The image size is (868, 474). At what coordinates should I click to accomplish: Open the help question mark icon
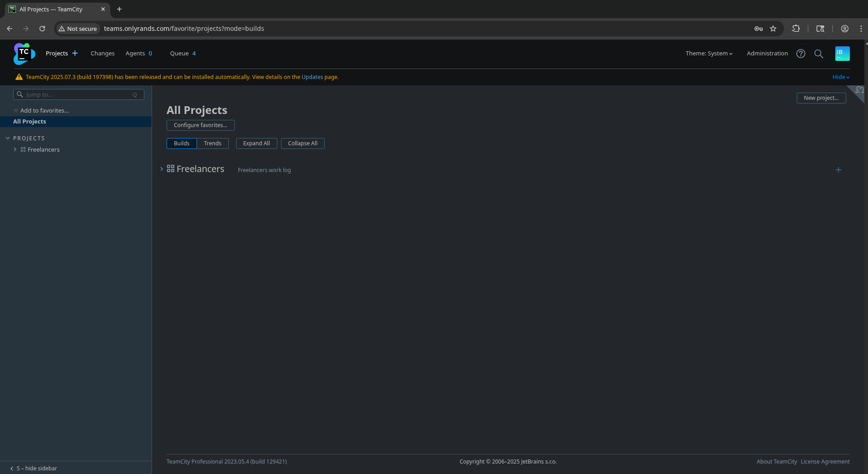point(800,54)
